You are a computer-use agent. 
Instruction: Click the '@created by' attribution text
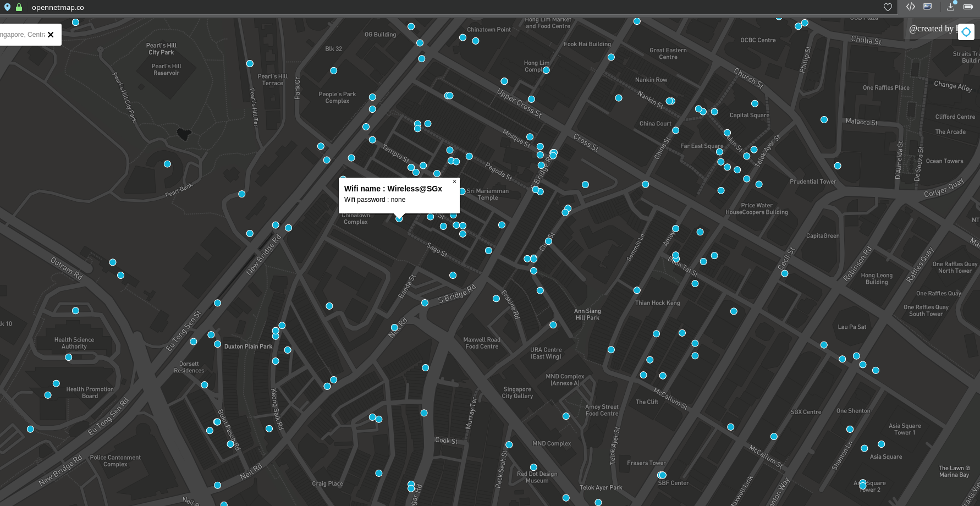933,28
